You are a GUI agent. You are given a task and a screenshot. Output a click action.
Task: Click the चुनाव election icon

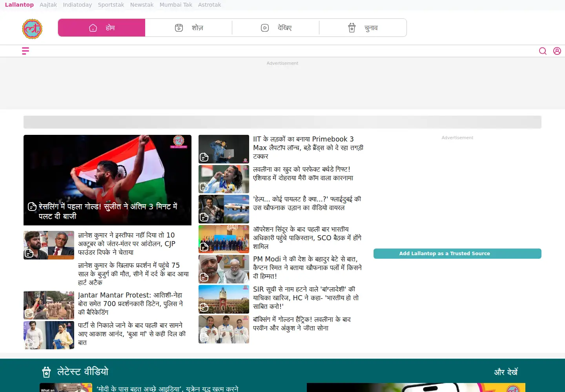coord(352,28)
